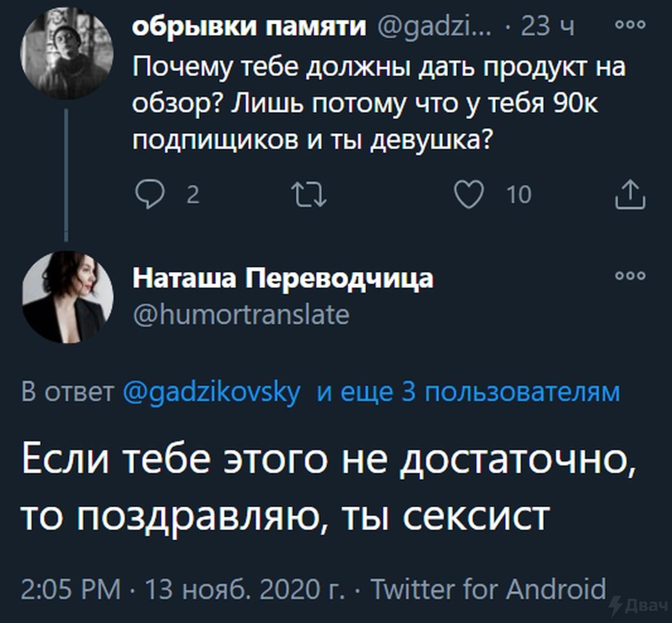The image size is (672, 623).
Task: Open more options on first tweet
Action: (630, 26)
